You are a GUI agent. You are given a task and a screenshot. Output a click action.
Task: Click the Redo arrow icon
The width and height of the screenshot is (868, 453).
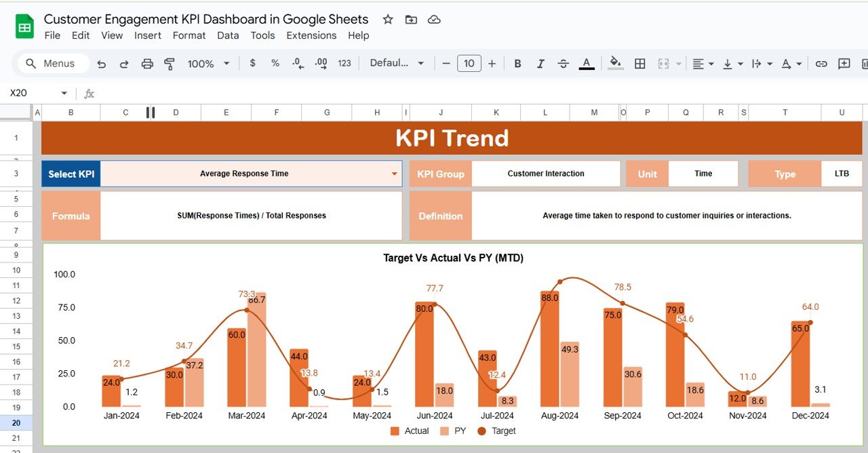[124, 64]
